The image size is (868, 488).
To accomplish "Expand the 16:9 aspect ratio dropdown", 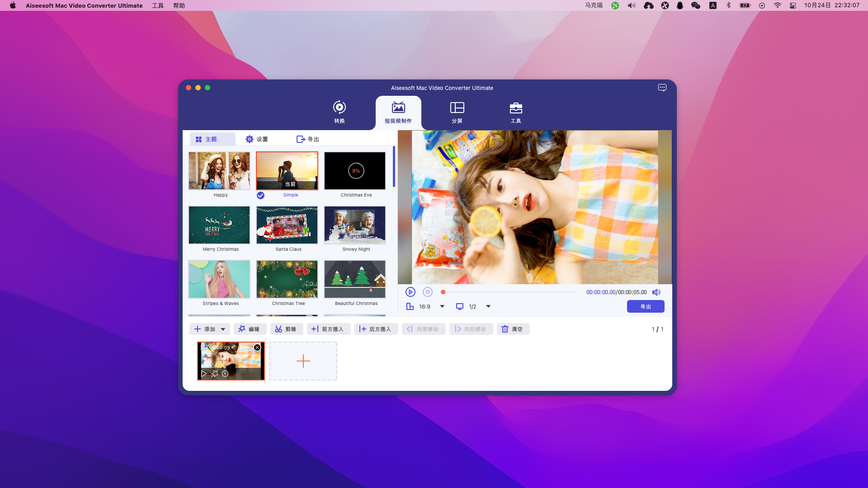I will tap(442, 306).
